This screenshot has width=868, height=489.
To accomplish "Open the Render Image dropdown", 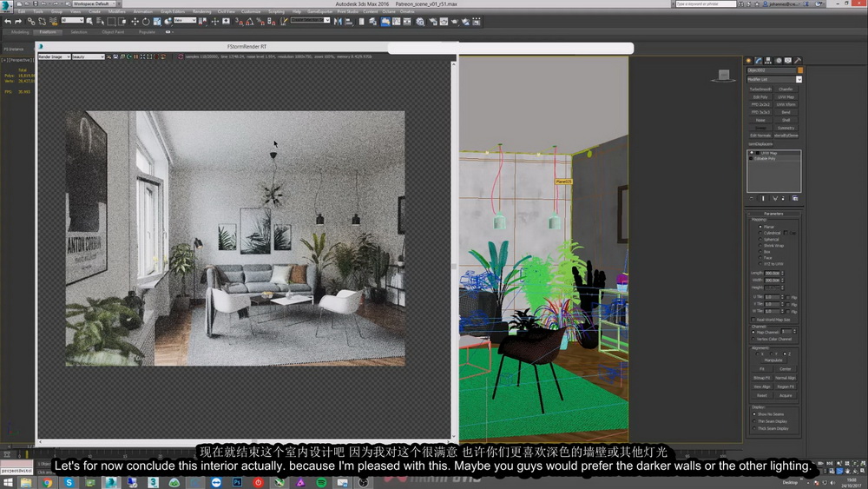I will 54,56.
